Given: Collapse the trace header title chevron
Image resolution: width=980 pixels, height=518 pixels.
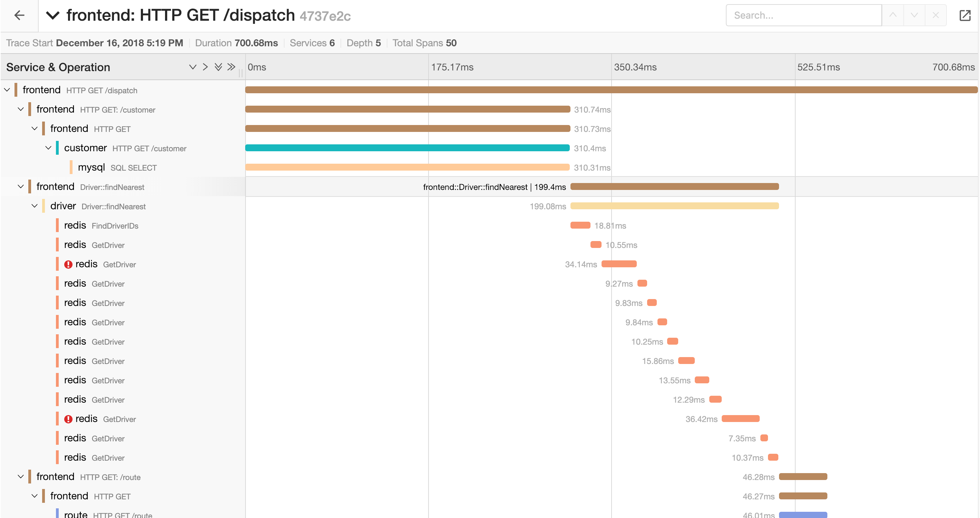Looking at the screenshot, I should pos(52,16).
